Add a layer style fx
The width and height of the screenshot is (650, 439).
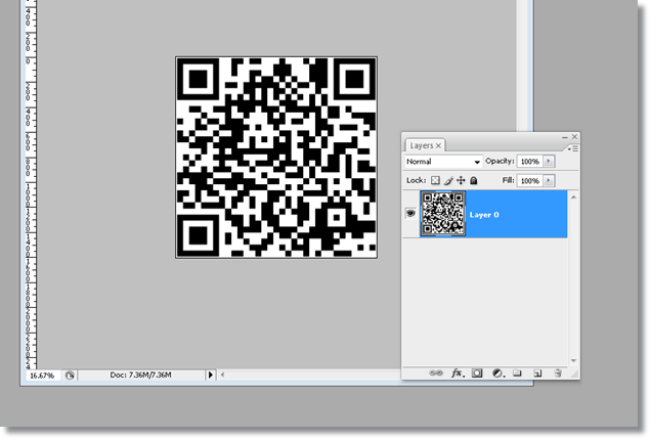pos(457,373)
